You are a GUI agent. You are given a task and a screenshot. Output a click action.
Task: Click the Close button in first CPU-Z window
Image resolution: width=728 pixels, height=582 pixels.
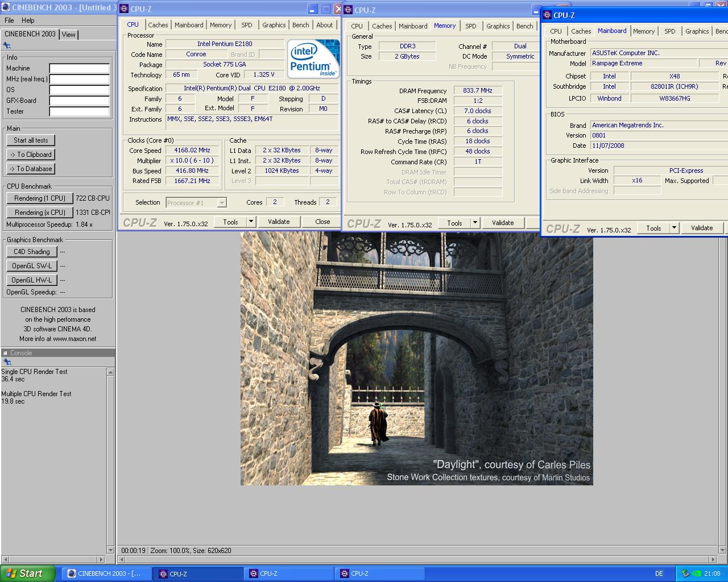(x=322, y=222)
